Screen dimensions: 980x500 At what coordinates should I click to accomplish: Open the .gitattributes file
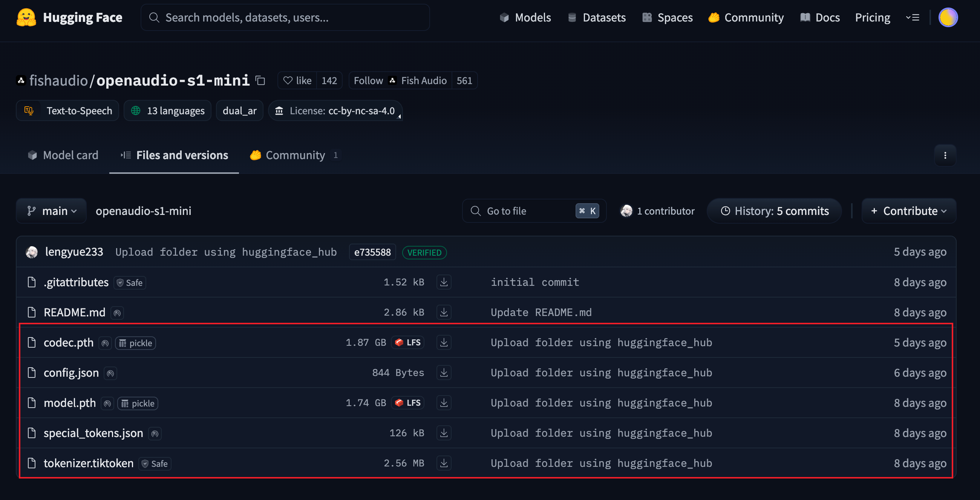tap(76, 282)
